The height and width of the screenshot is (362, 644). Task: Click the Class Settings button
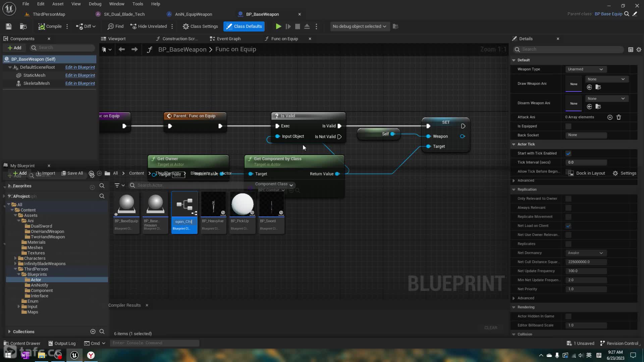[200, 26]
